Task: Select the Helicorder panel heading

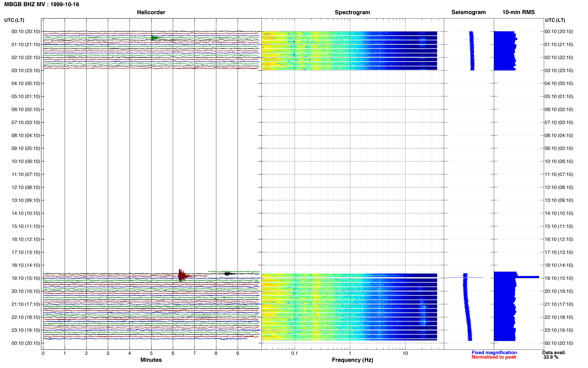Action: [151, 12]
